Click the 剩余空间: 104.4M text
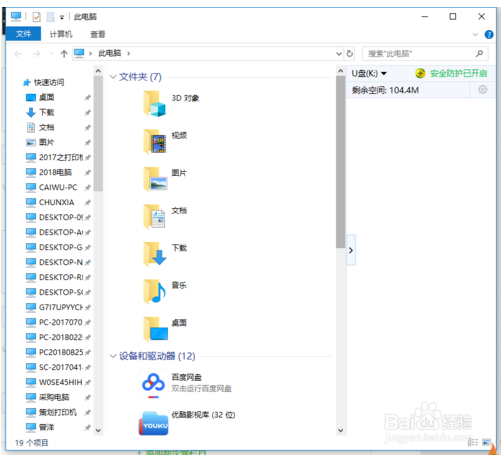This screenshot has height=462, width=504. [385, 90]
